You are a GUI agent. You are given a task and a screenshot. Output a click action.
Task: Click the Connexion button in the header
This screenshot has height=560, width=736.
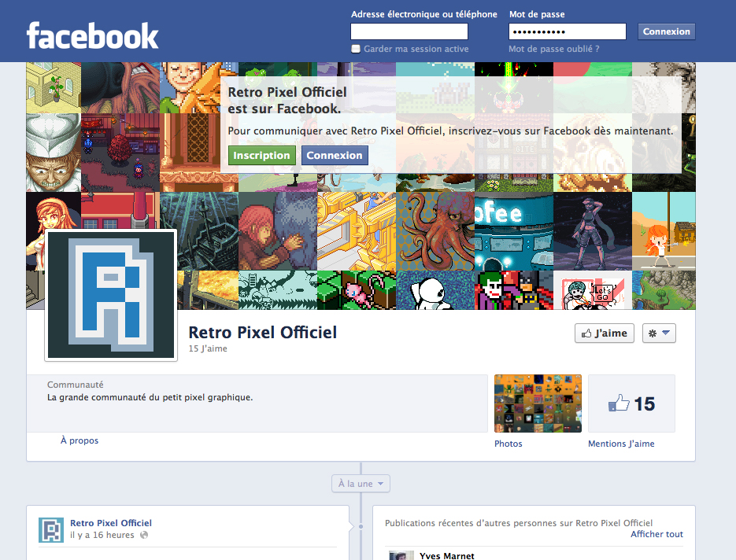(x=667, y=31)
